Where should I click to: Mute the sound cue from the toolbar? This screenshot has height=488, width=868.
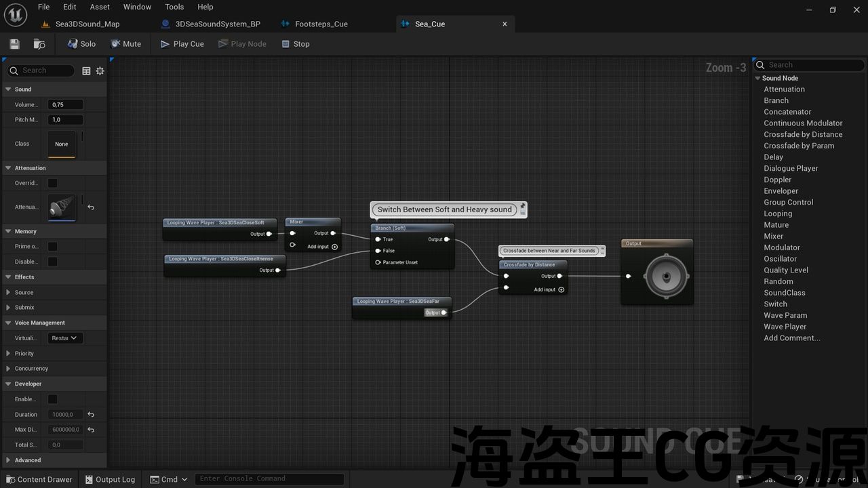(x=125, y=44)
